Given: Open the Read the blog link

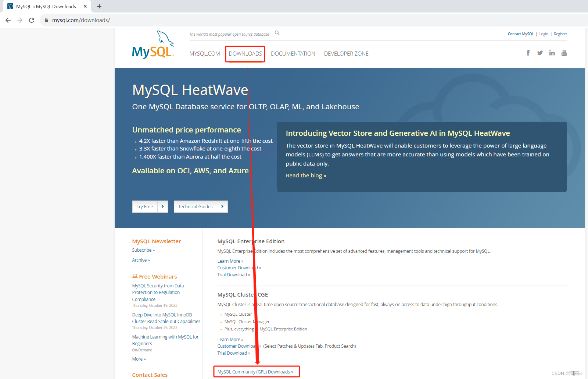Looking at the screenshot, I should pos(306,176).
